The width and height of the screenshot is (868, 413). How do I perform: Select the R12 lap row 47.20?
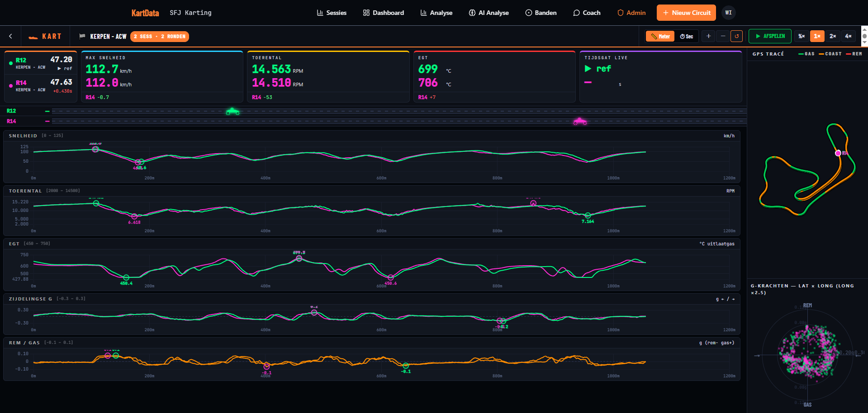(41, 63)
